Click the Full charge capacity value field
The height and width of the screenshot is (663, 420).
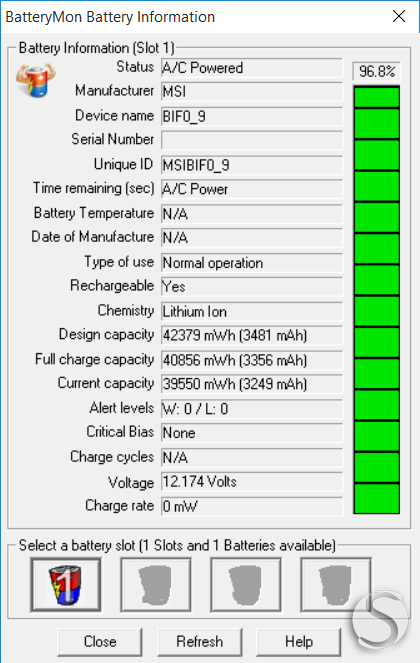pos(252,360)
